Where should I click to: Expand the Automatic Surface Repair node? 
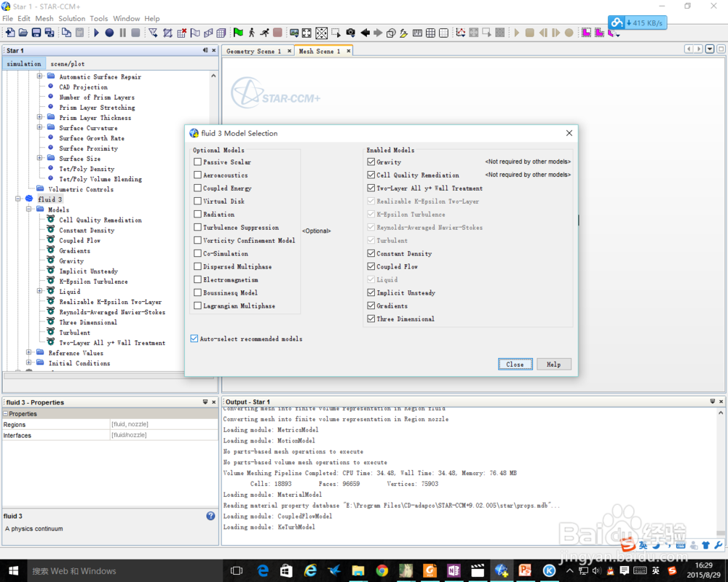click(39, 76)
